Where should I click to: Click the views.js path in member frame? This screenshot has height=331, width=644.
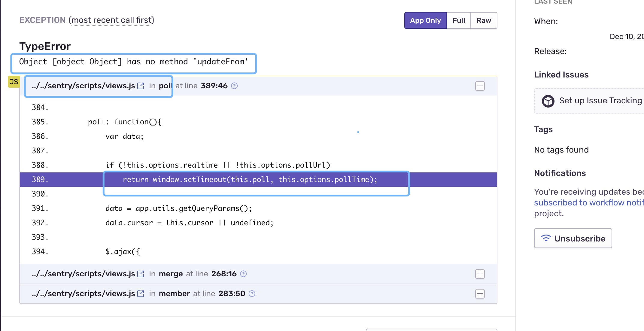click(84, 294)
